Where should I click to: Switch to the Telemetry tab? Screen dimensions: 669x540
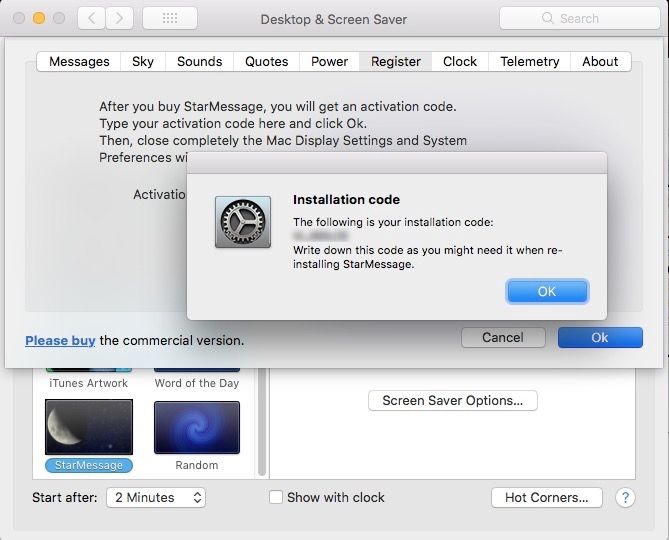pyautogui.click(x=529, y=61)
